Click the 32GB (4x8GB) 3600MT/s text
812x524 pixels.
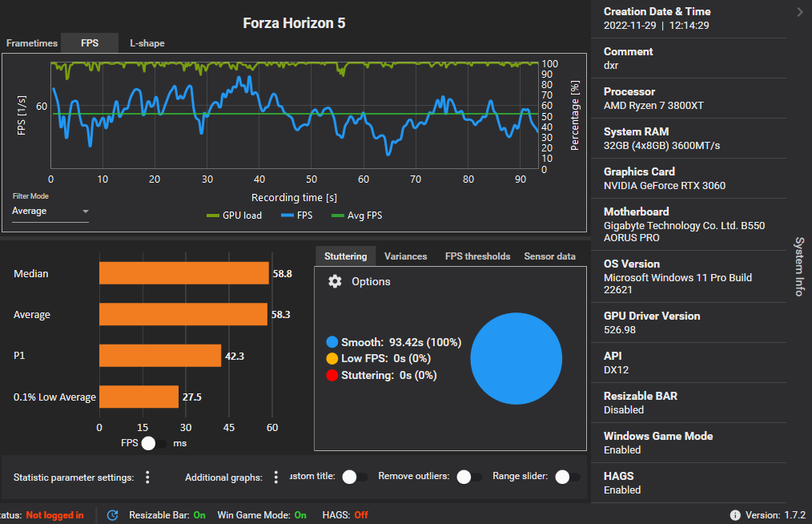click(x=661, y=146)
